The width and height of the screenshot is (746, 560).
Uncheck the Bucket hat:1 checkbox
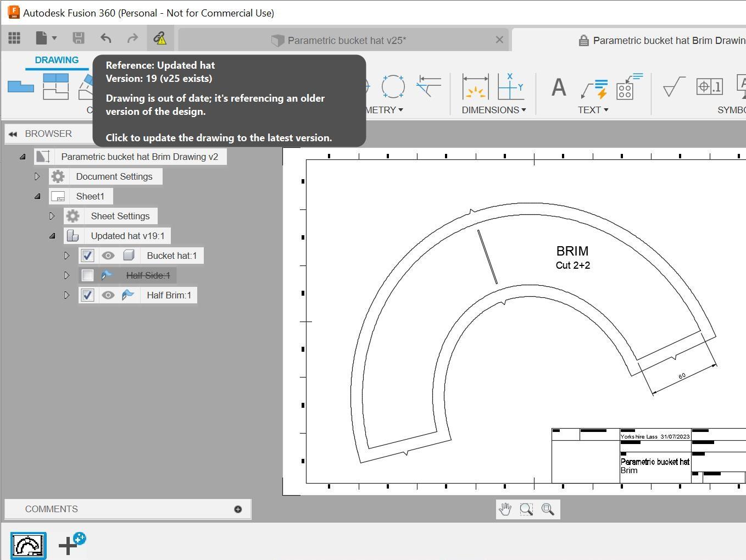tap(87, 256)
